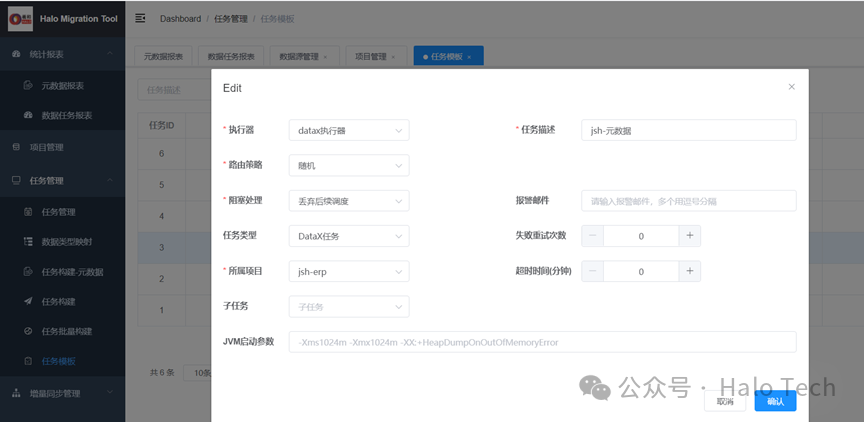This screenshot has height=422, width=864.
Task: Click the 失败重试次数 number field
Action: click(641, 236)
